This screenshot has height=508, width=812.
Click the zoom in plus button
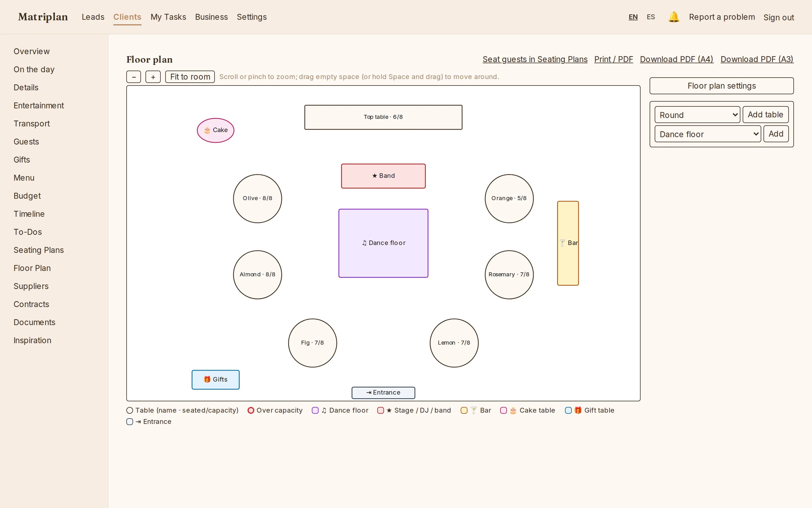pos(153,77)
